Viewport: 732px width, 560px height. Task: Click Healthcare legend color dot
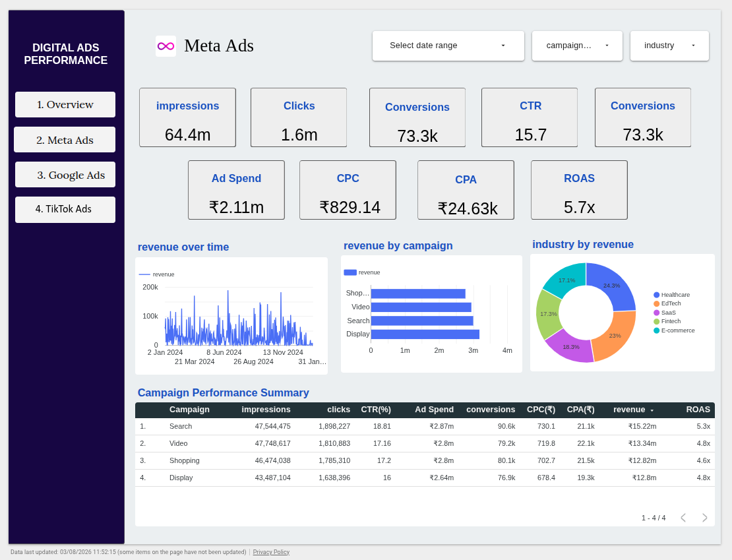tap(656, 295)
